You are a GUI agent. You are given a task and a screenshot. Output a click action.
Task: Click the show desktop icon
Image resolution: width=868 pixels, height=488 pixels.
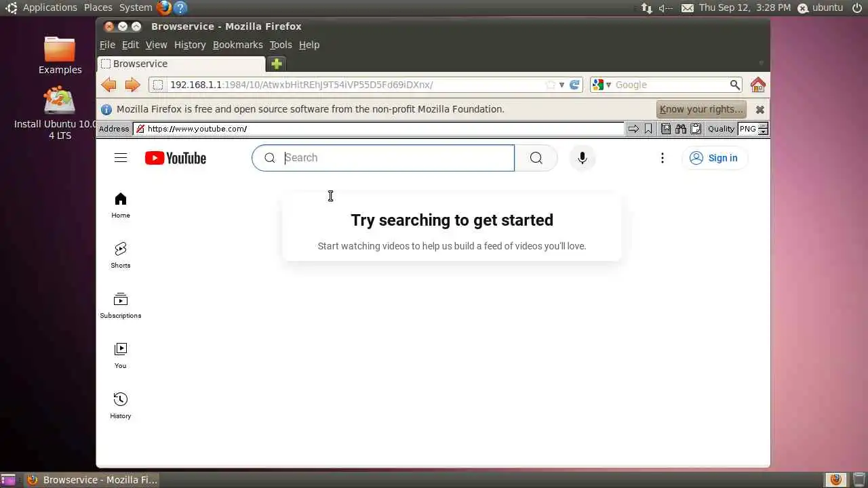(x=8, y=480)
